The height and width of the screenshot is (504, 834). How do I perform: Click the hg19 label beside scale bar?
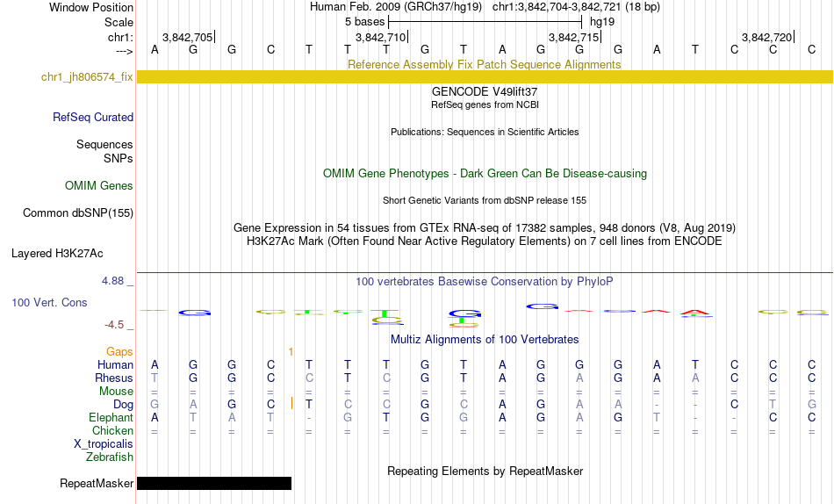tap(602, 22)
